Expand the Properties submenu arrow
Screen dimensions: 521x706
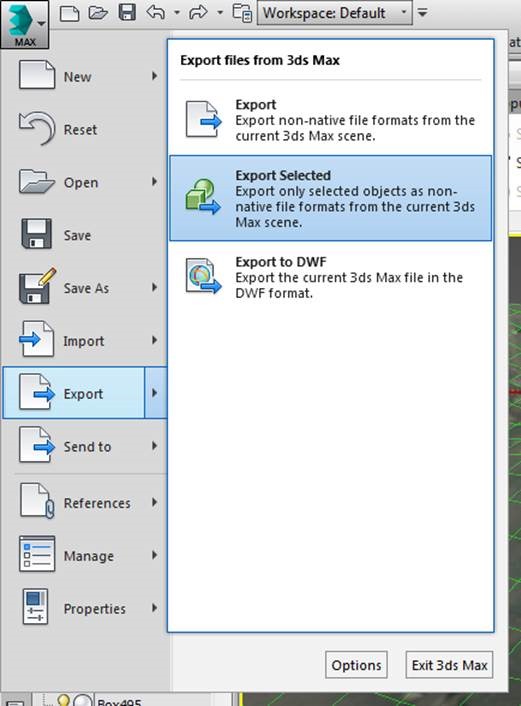154,608
